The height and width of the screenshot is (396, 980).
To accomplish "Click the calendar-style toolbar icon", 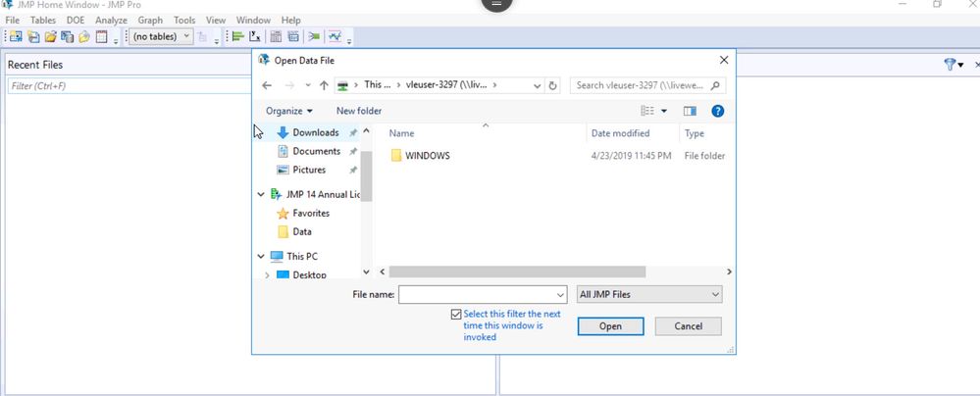I will [x=101, y=37].
